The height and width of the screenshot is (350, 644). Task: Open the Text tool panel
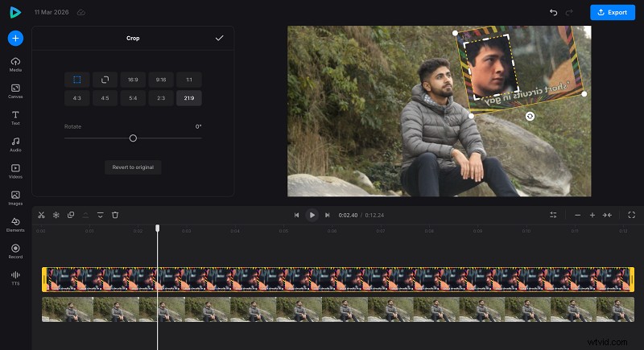[15, 117]
